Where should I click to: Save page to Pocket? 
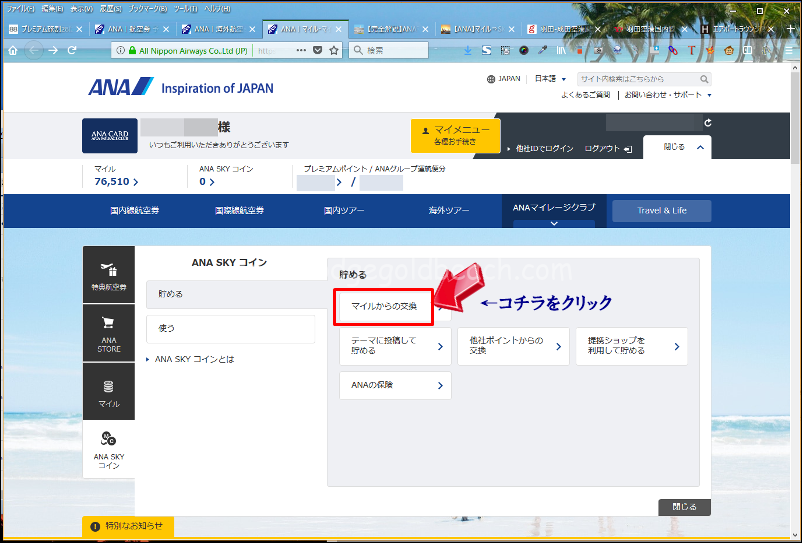tap(318, 50)
